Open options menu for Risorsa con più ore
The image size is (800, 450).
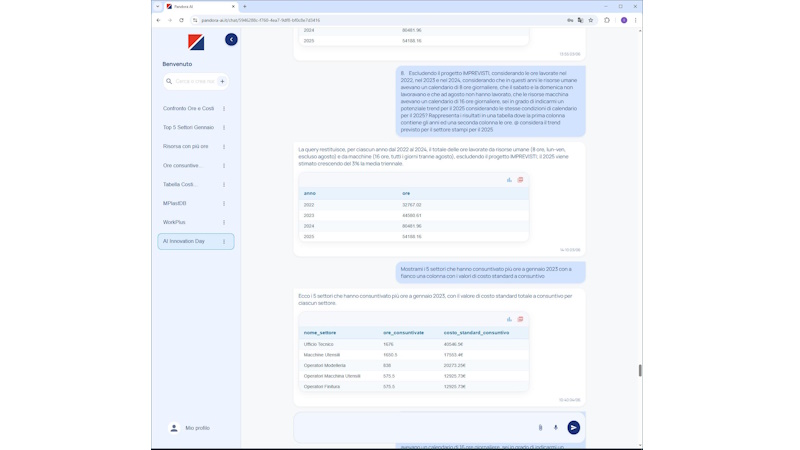point(224,146)
